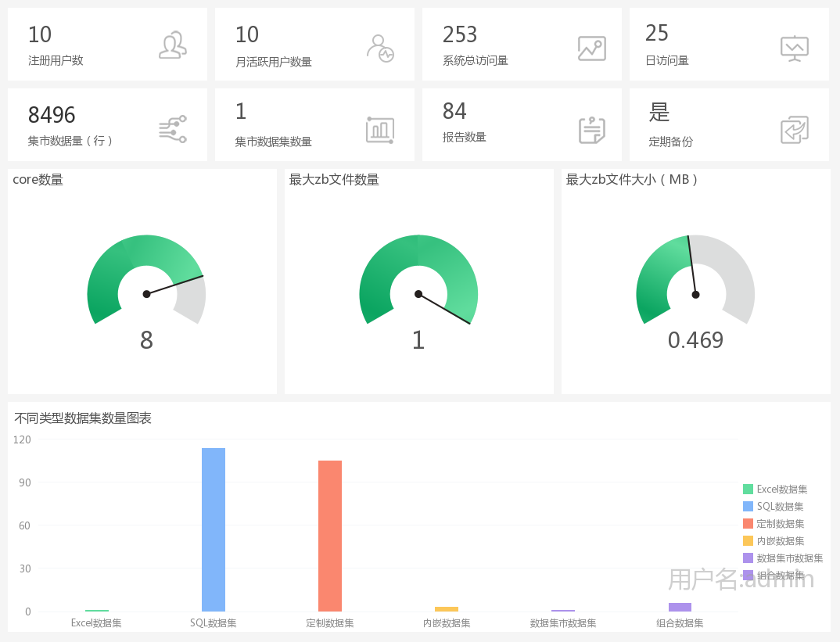This screenshot has width=840, height=642.
Task: Click the data mart dataset count icon
Action: [x=380, y=130]
